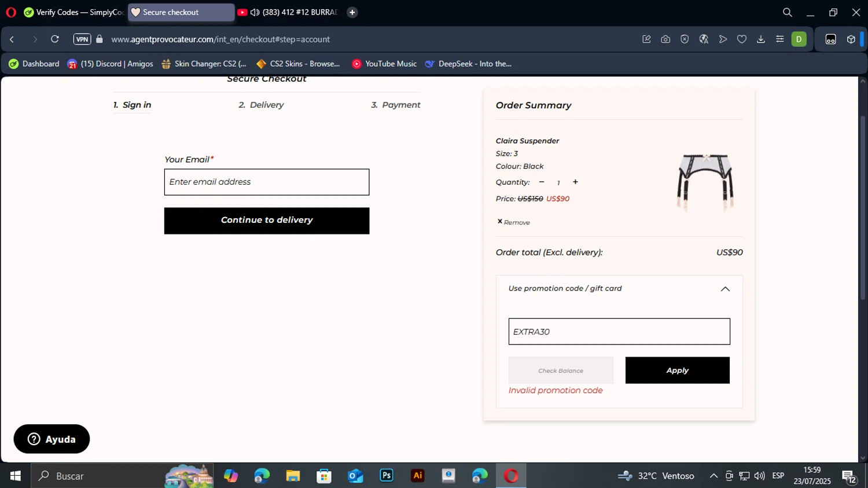
Task: Open the Windows Start menu
Action: [x=16, y=476]
